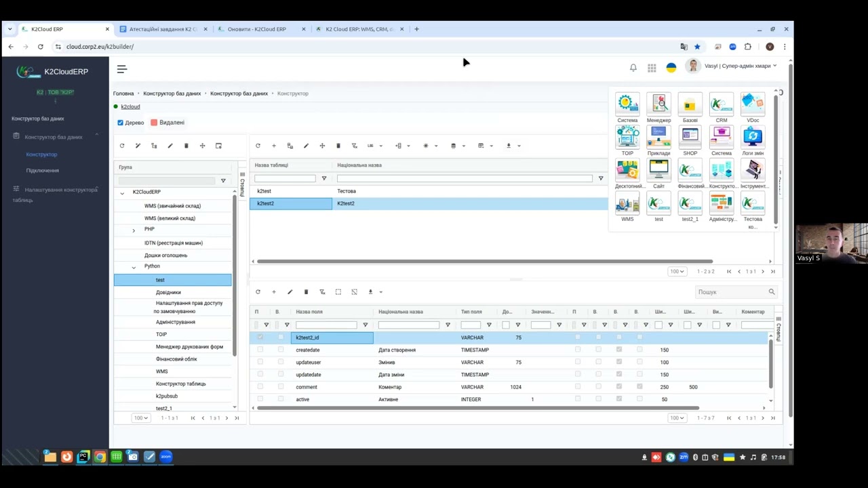This screenshot has width=868, height=488.
Task: Open Стовпці columns panel beside fields grid
Action: coord(778,329)
